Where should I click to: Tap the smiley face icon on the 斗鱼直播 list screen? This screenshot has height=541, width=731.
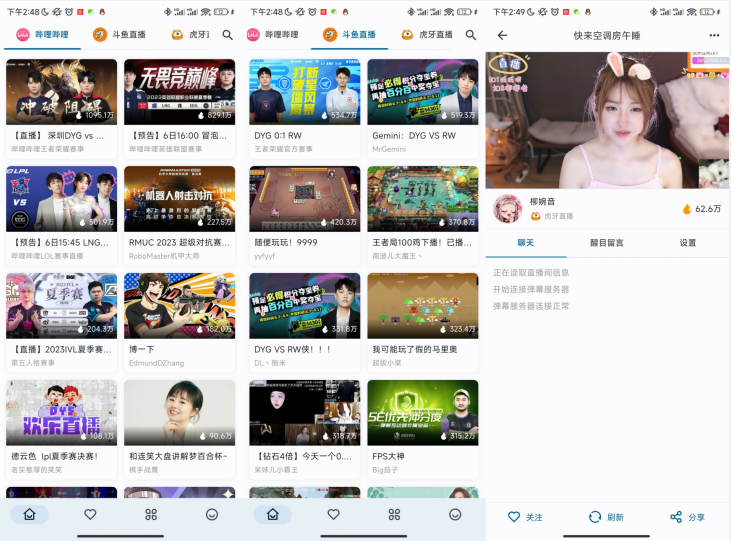pos(455,514)
